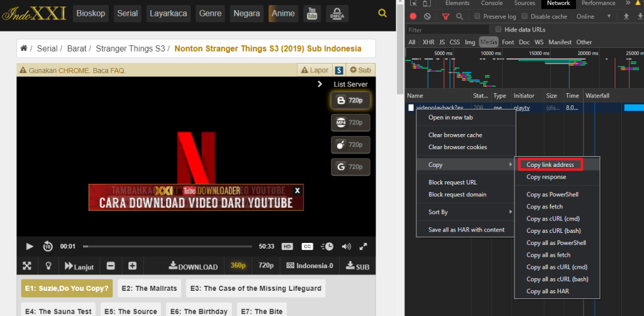Switch to 720p quality below the player

tap(266, 266)
